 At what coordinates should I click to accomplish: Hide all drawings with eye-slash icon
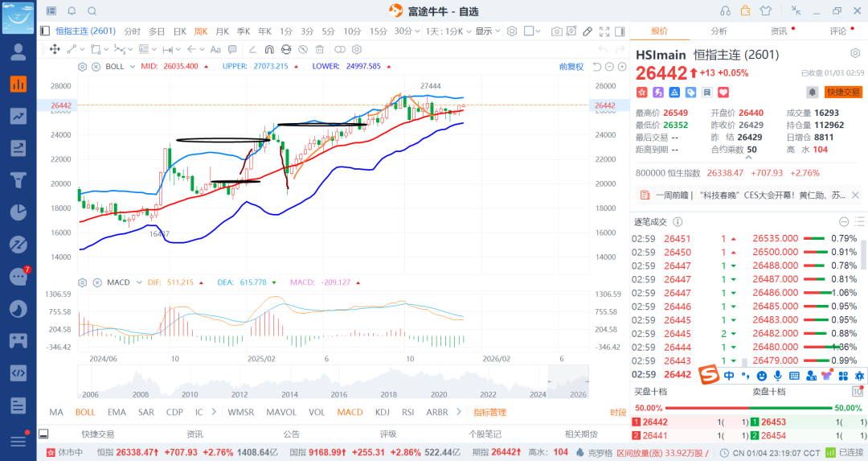click(302, 49)
